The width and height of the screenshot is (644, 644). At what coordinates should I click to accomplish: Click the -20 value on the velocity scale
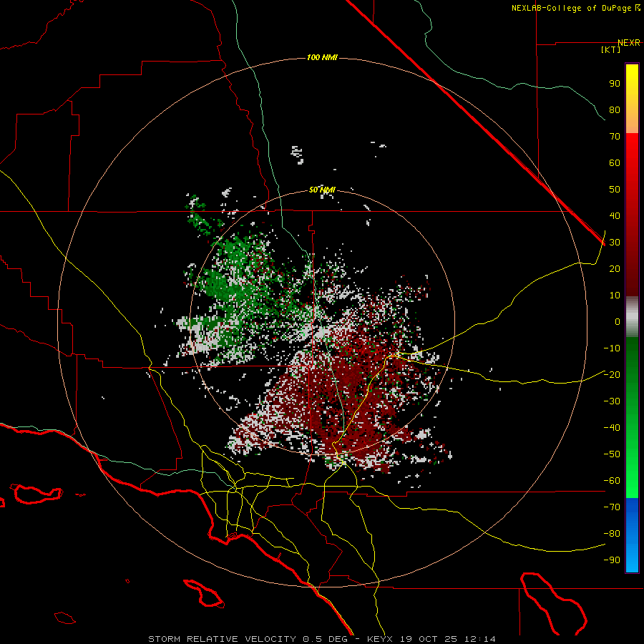point(612,374)
